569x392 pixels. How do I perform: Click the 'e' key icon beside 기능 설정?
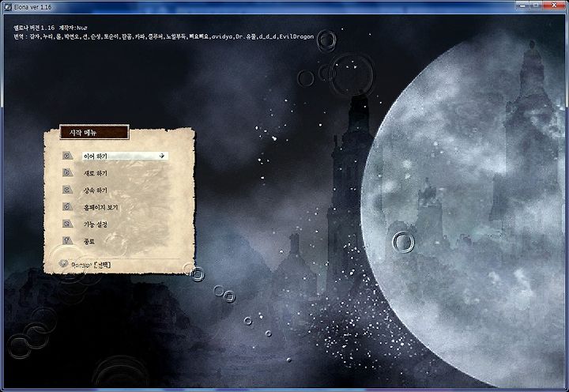(x=67, y=224)
